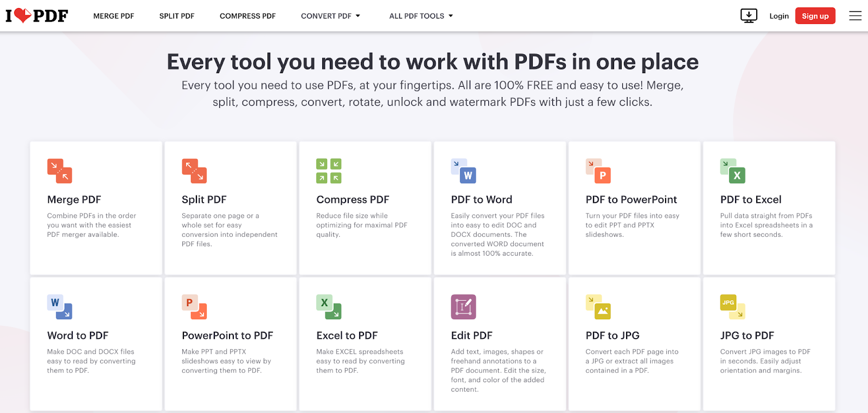The image size is (868, 413).
Task: Open Merge PDF from the top navigation
Action: click(x=113, y=16)
